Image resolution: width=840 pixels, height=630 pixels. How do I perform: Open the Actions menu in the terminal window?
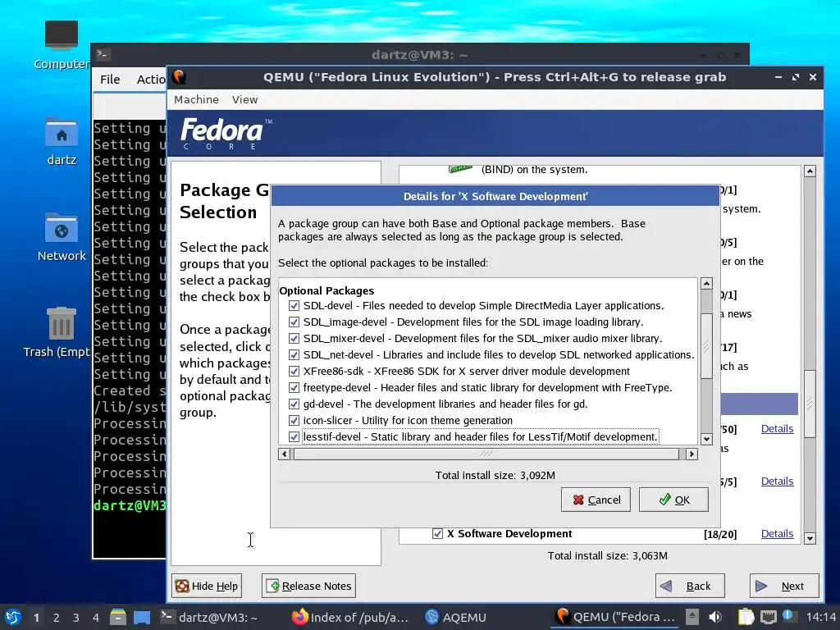point(151,80)
